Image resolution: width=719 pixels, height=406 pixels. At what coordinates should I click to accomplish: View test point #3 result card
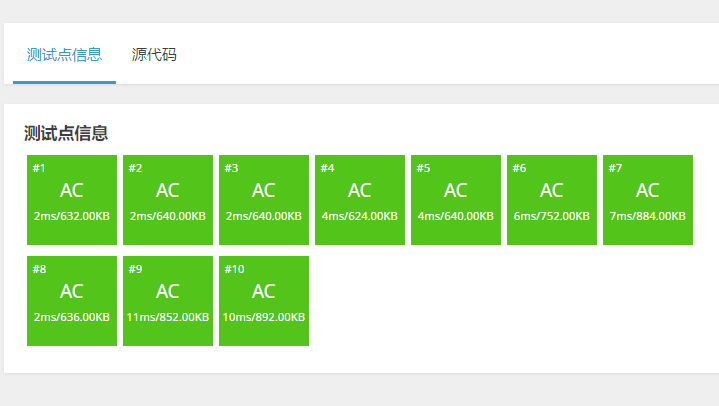point(264,200)
